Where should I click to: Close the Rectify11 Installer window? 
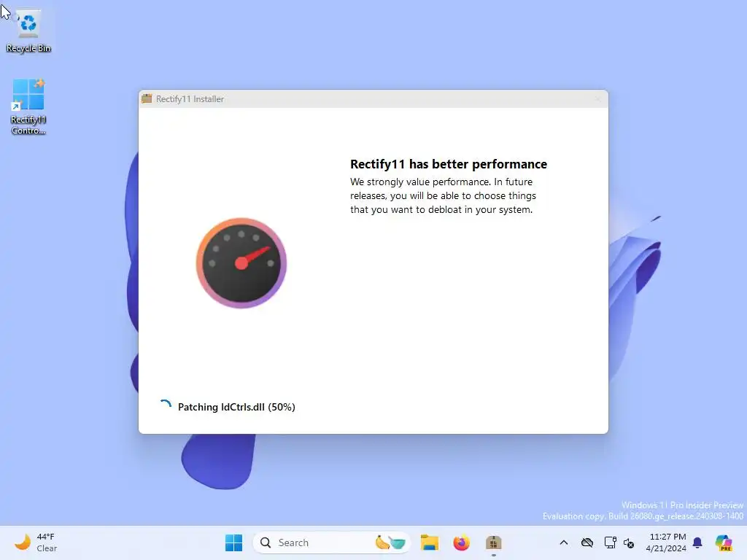[x=597, y=99]
